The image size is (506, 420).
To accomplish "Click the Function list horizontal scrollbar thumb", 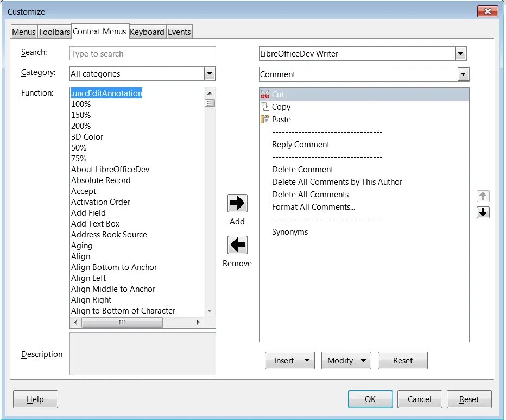I will (x=122, y=322).
